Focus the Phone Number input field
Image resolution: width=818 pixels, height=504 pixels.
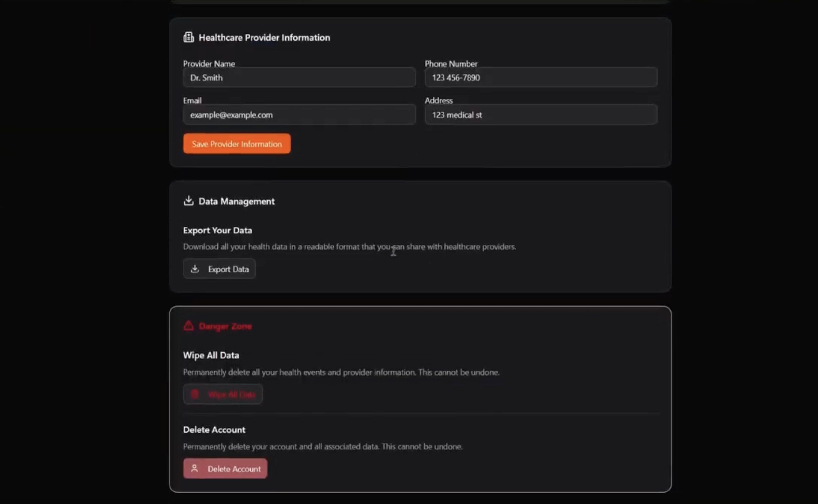[540, 78]
